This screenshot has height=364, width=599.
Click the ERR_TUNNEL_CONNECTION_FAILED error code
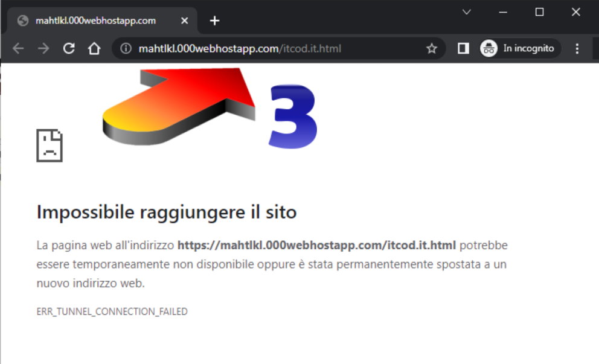pyautogui.click(x=112, y=311)
